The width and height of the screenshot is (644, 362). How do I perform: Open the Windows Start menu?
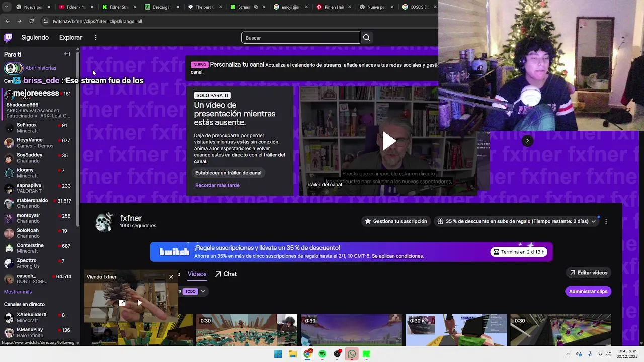click(278, 354)
